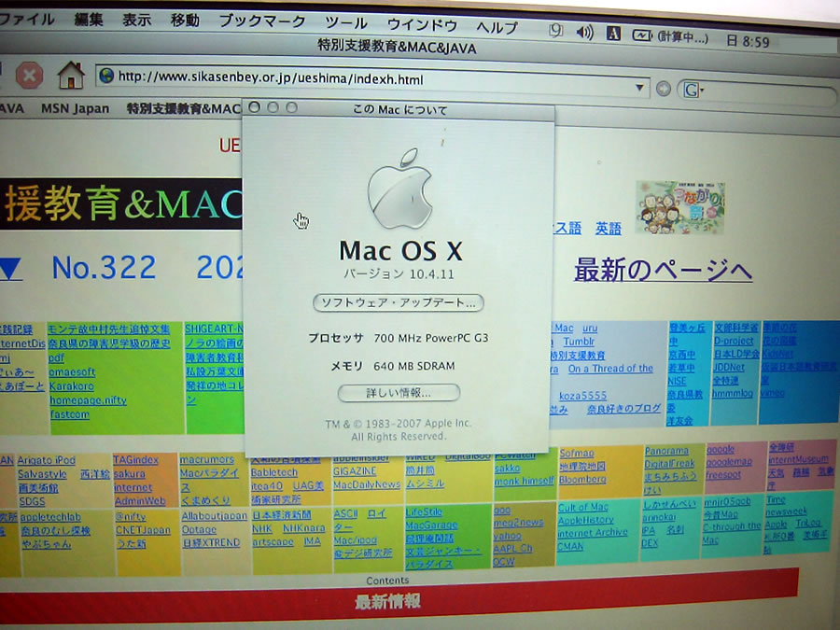840x630 pixels.
Task: Open the MSN Japan bookmark
Action: click(x=75, y=109)
